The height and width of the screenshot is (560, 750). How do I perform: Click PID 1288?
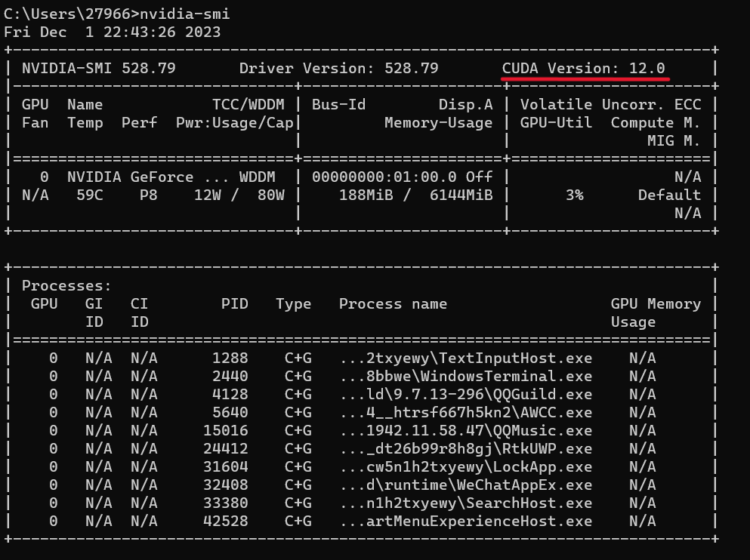(x=230, y=358)
